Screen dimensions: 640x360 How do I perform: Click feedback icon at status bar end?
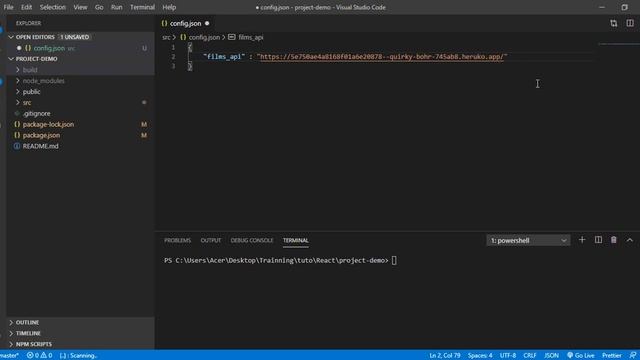coord(632,356)
